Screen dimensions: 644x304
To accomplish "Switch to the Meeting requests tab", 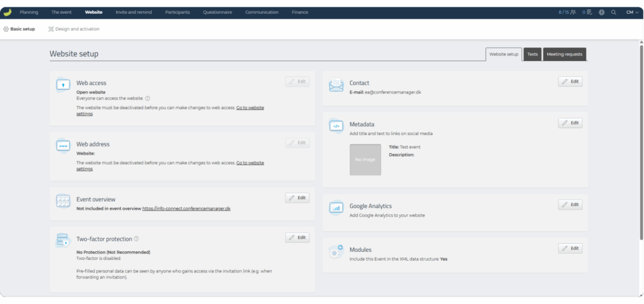I will click(x=564, y=54).
